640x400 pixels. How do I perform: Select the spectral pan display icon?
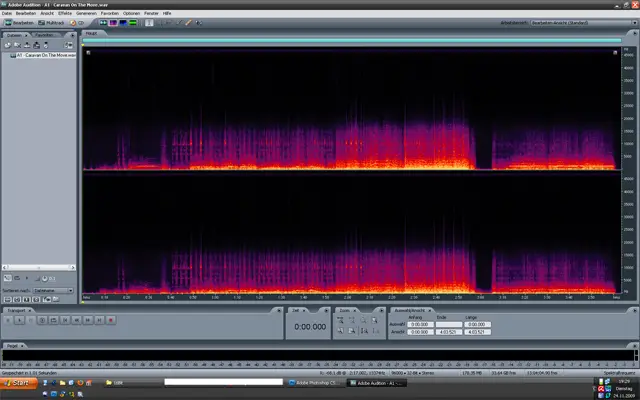tap(123, 23)
